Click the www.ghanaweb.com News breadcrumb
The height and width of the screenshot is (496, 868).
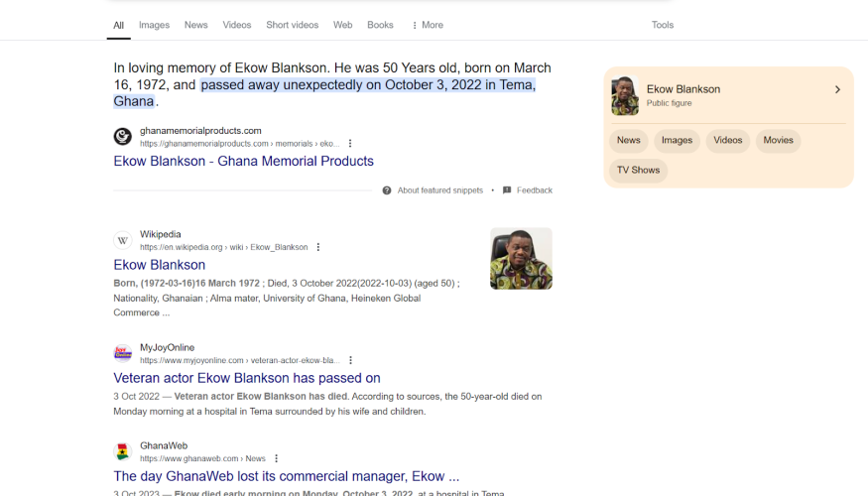(202, 459)
